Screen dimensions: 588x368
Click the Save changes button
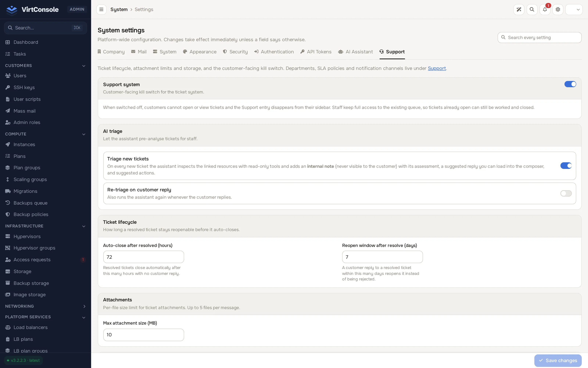point(558,360)
